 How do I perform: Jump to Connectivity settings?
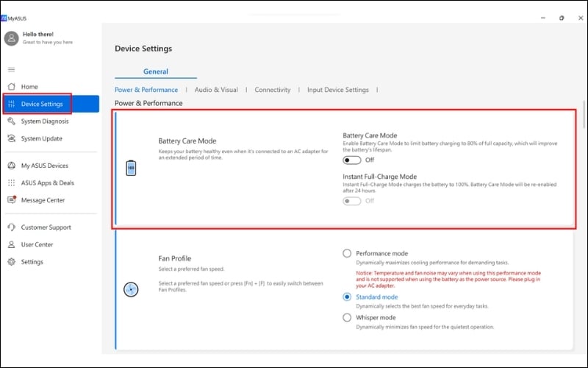point(273,90)
